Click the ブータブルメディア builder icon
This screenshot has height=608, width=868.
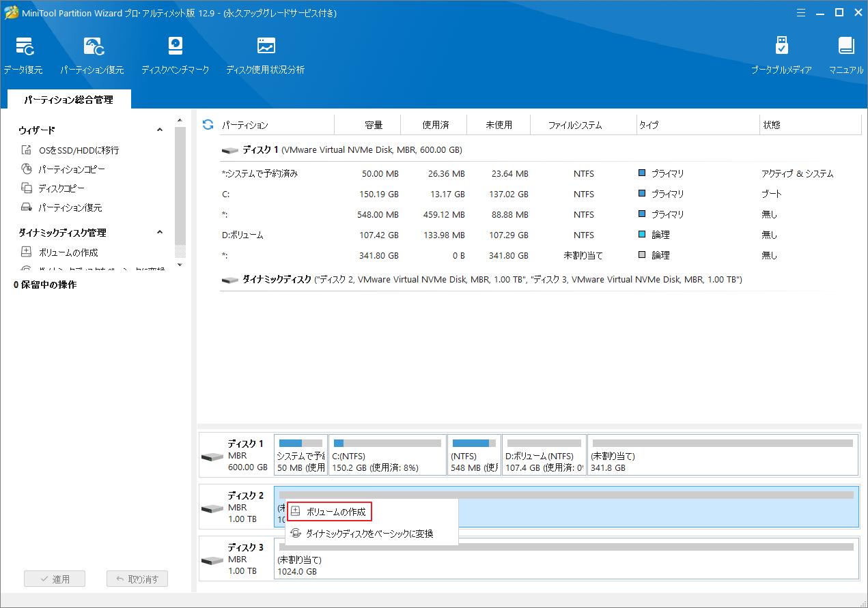tap(781, 53)
